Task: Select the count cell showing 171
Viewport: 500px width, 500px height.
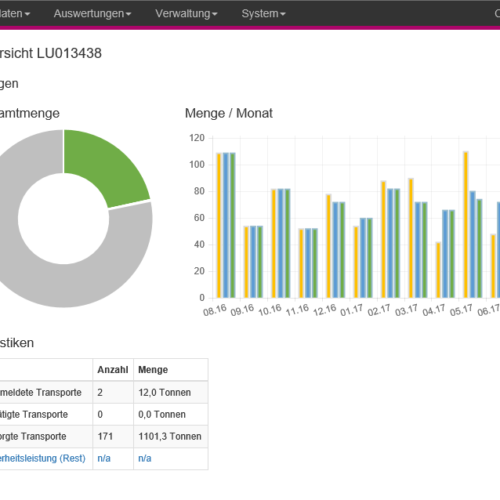Action: [113, 436]
